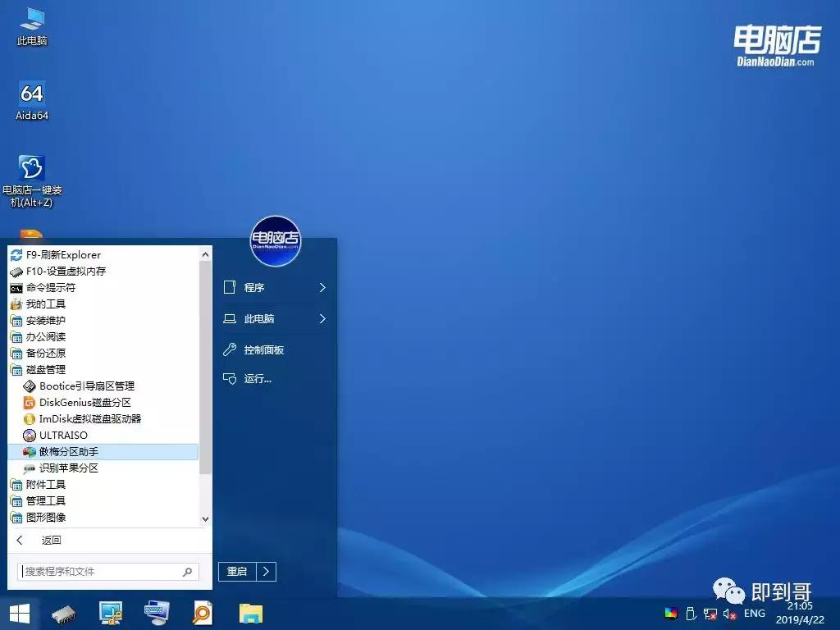Click the USB safely-remove tray icon
The image size is (840, 630).
tap(690, 613)
